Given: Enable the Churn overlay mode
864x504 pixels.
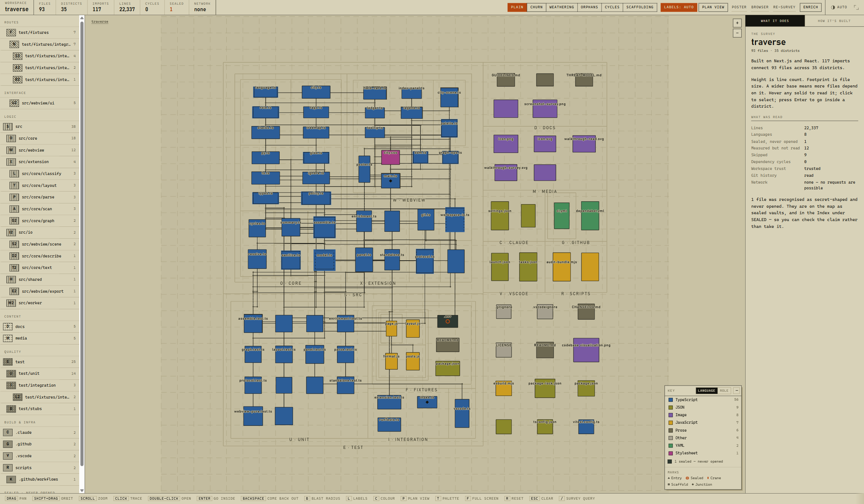Looking at the screenshot, I should [x=536, y=7].
